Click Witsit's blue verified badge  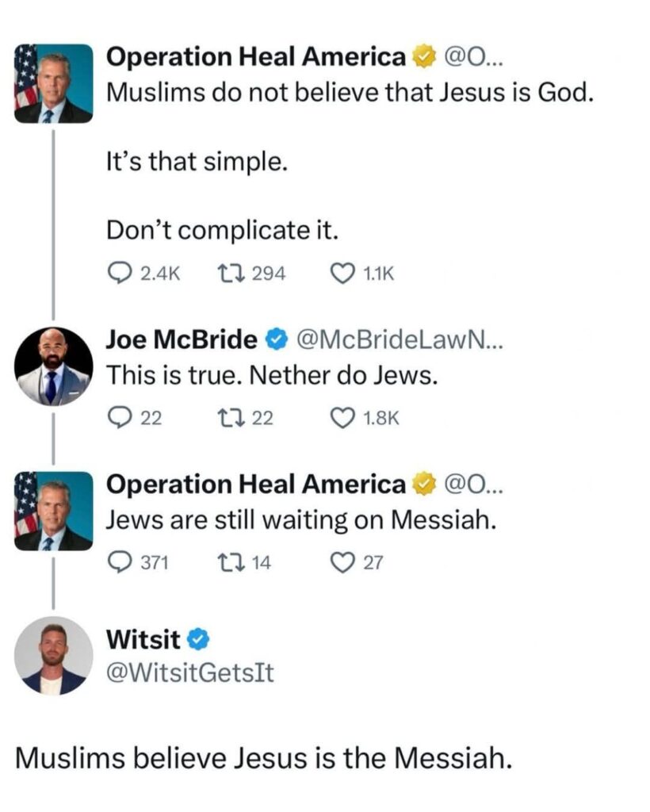[x=199, y=638]
